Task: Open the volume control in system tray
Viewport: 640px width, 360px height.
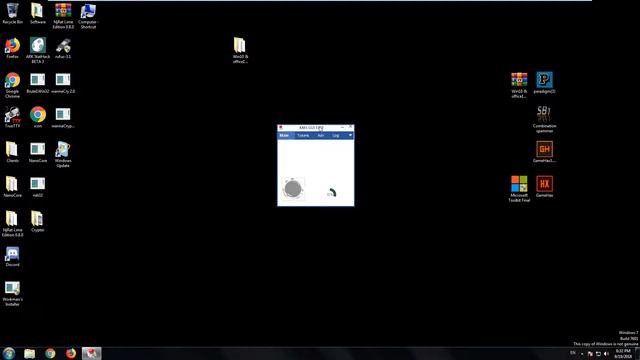Action: 606,353
